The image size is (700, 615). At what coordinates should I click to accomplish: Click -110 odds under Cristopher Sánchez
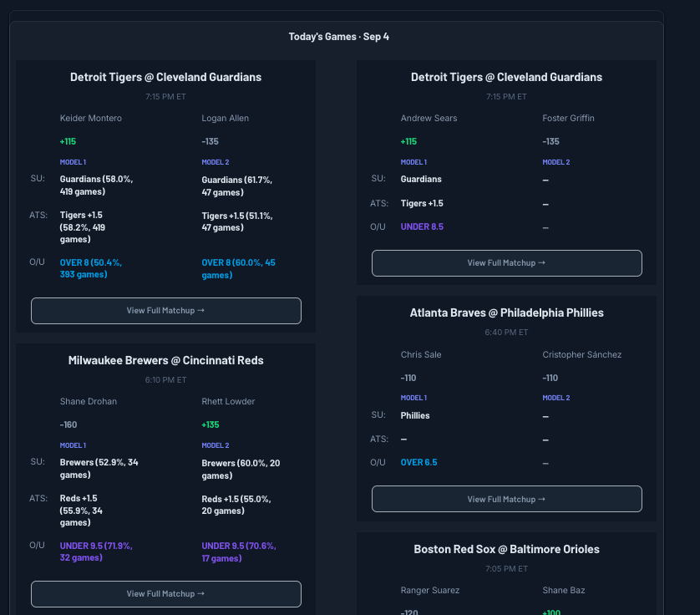[x=550, y=378]
